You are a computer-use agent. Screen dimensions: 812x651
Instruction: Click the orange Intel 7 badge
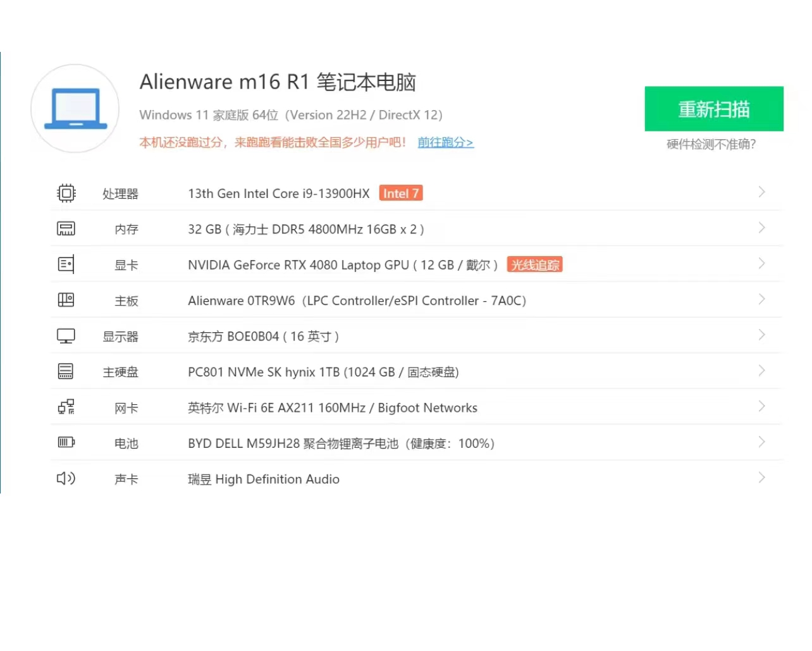coord(401,194)
